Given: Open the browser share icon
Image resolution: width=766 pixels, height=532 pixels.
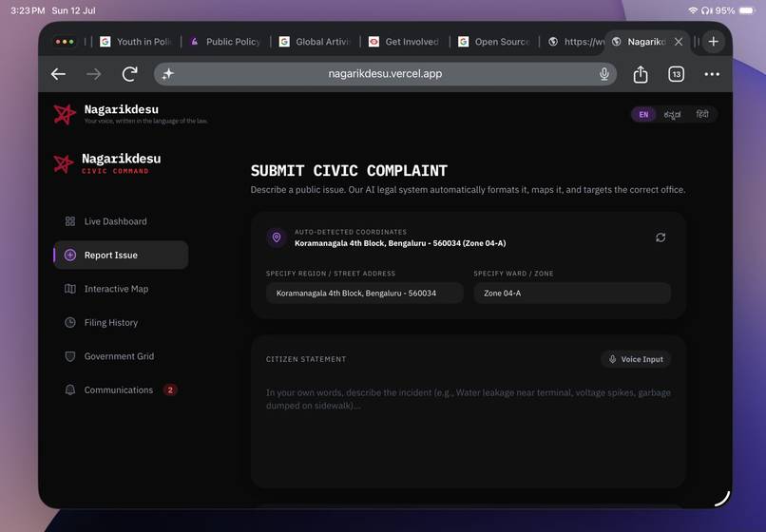Looking at the screenshot, I should pyautogui.click(x=641, y=74).
